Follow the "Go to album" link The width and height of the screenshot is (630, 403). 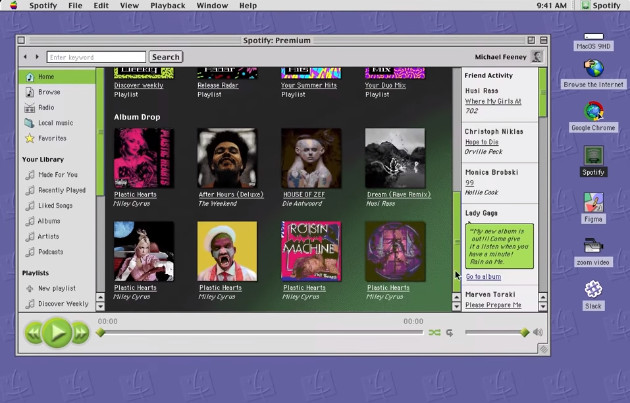483,276
